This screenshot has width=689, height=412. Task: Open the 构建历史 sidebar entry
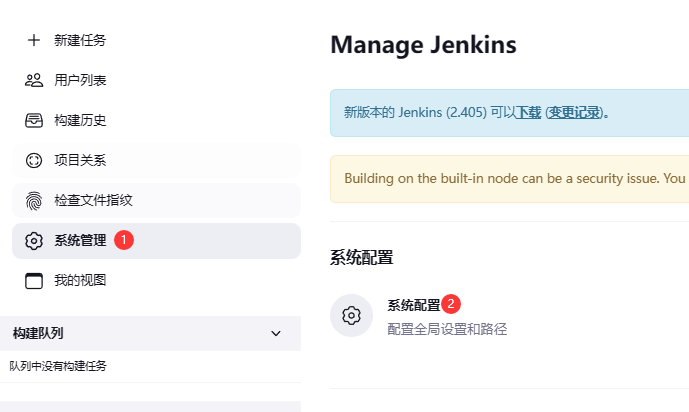[x=156, y=120]
